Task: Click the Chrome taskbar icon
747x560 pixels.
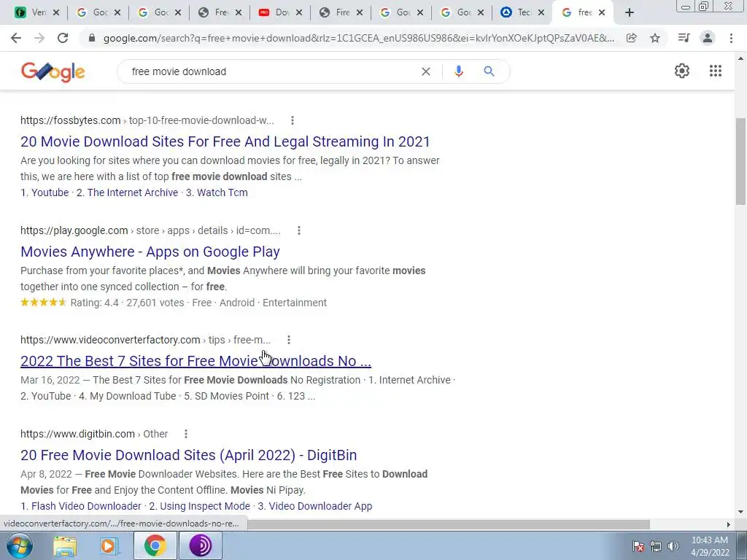Action: coord(155,545)
